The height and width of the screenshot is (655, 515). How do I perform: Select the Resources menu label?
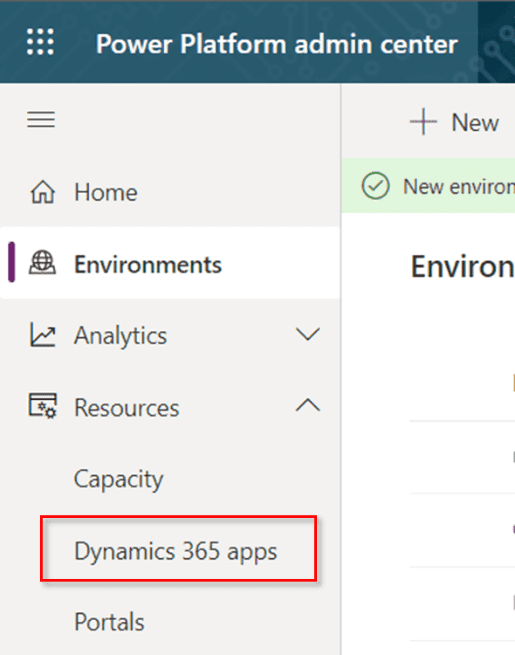[127, 408]
